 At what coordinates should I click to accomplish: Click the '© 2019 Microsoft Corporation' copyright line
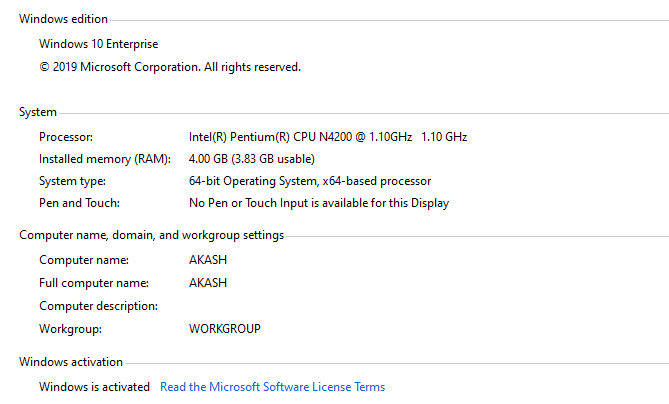[x=170, y=67]
